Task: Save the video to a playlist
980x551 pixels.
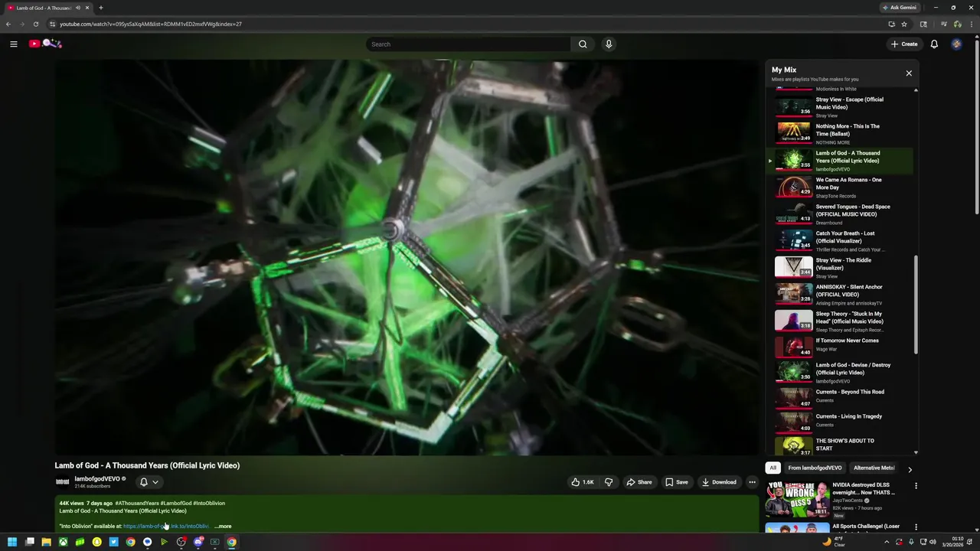Action: pyautogui.click(x=677, y=482)
